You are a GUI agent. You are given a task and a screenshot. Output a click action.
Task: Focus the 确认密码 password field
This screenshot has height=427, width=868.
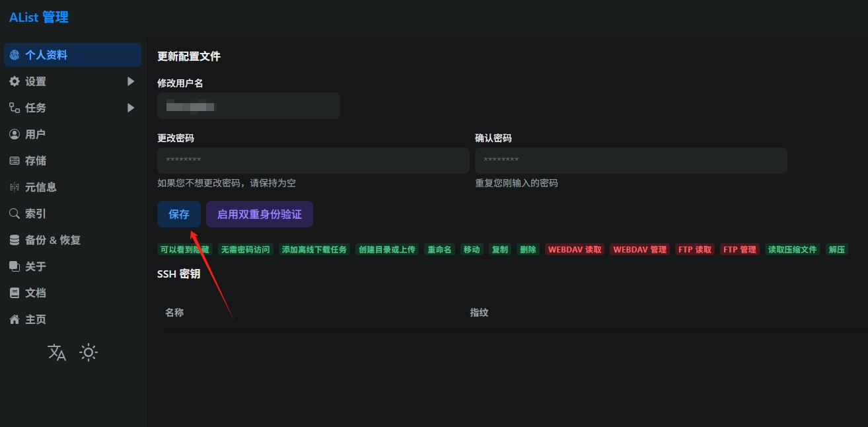pyautogui.click(x=631, y=161)
